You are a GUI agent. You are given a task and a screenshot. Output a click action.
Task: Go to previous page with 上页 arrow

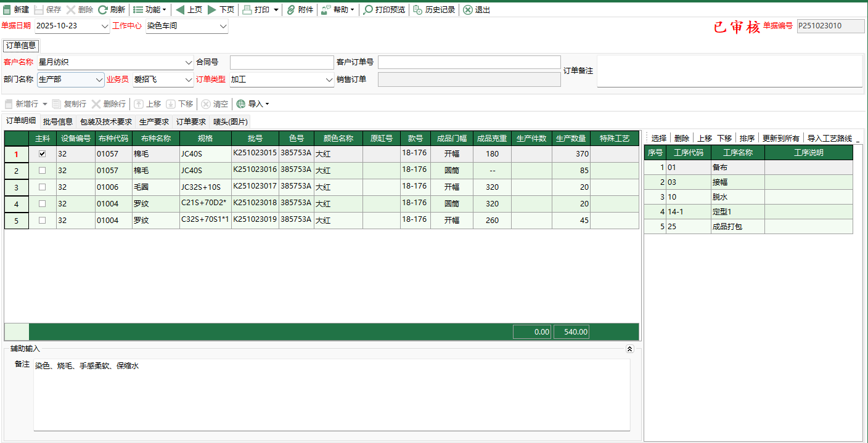[x=180, y=10]
